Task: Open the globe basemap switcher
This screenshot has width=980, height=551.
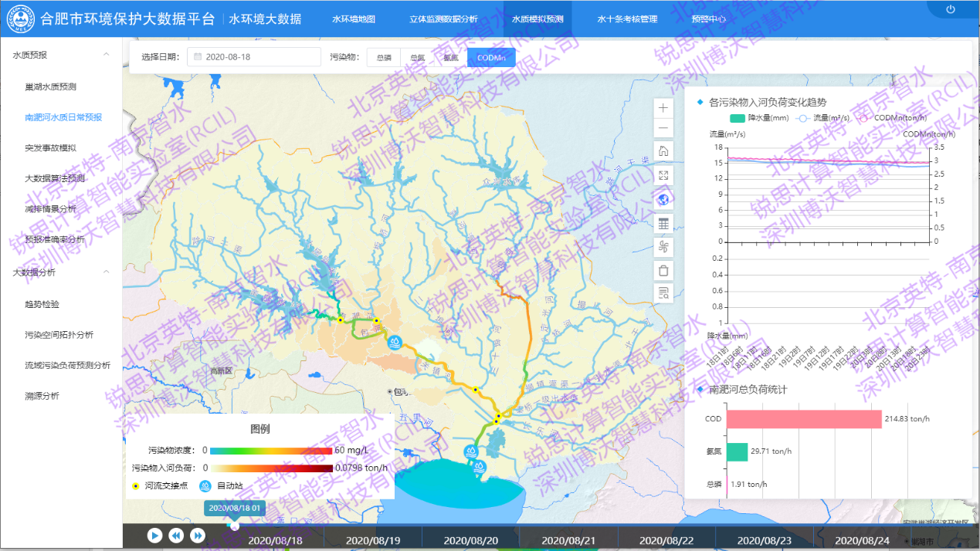Action: pos(663,199)
